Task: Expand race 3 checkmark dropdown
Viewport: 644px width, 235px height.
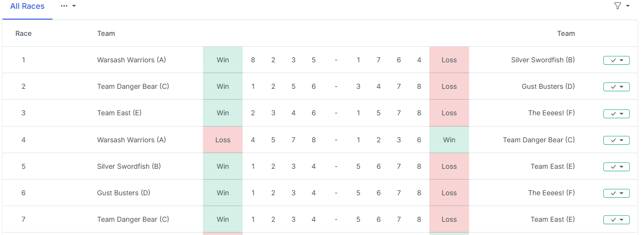Action: (x=616, y=113)
